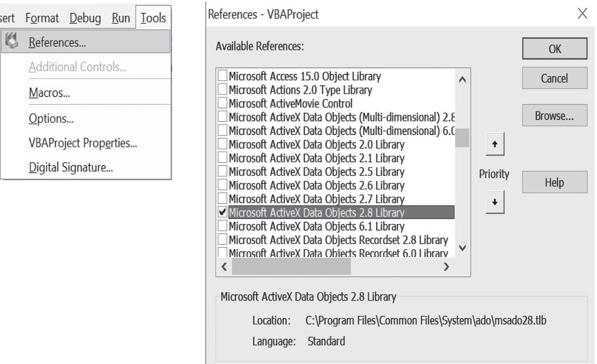Click the Tools menu
The image size is (597, 364).
(153, 18)
